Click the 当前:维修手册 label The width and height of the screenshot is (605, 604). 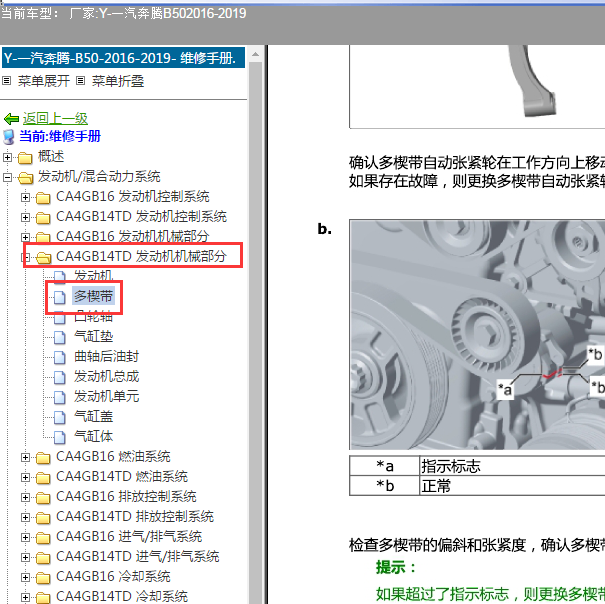(60, 136)
